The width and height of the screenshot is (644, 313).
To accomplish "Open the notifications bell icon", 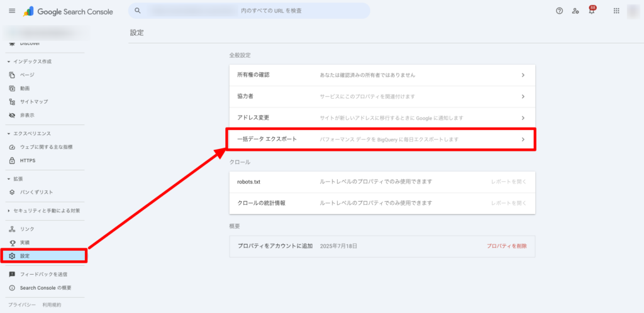I will 591,11.
